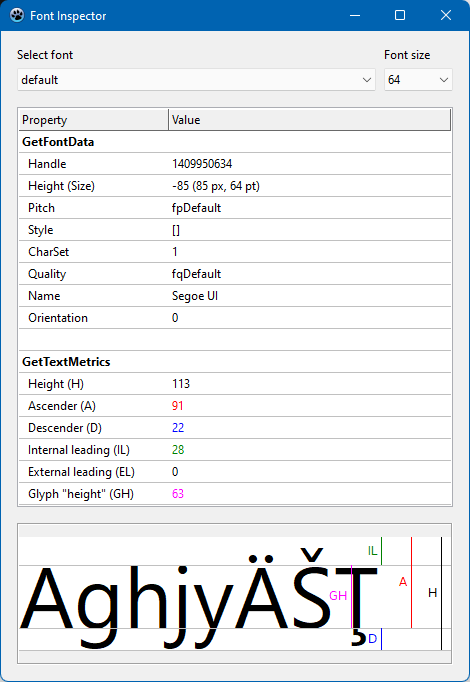Open the Select font dropdown arrow
This screenshot has width=470, height=682.
point(367,80)
